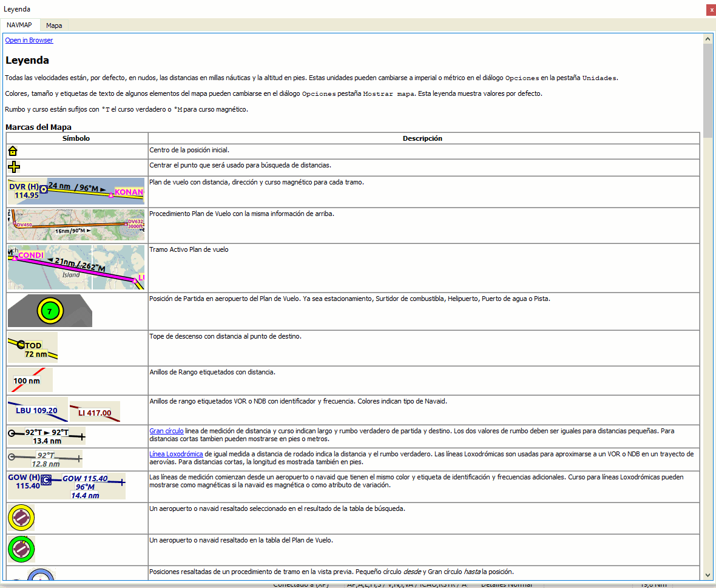Click 'Procedimiento Plan de Vuelo' description text
Image resolution: width=716 pixels, height=588 pixels.
pos(241,214)
